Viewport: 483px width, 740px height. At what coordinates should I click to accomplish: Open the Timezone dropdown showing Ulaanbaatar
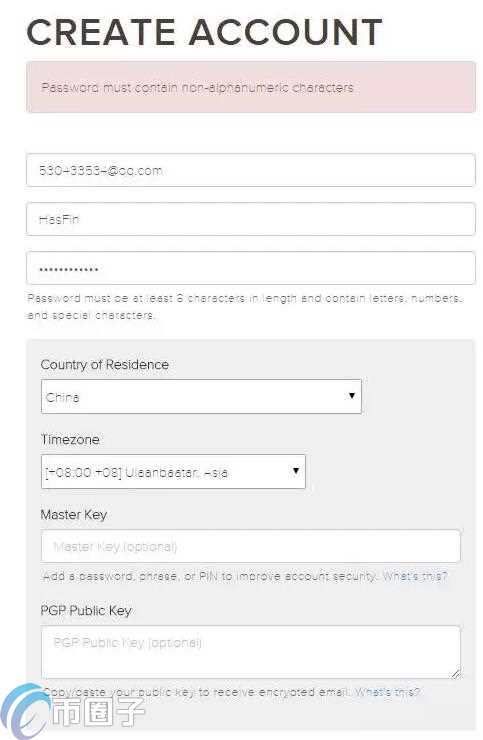tap(173, 471)
